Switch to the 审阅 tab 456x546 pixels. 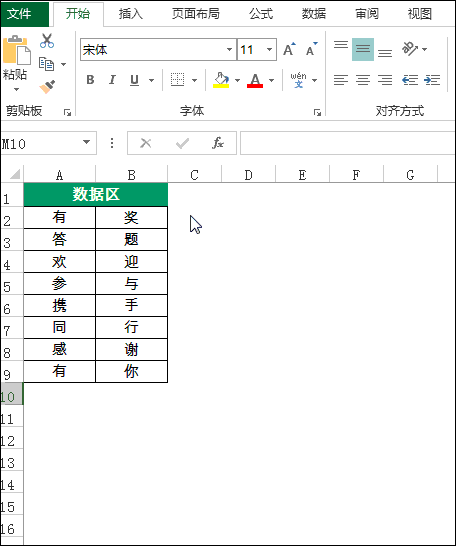[x=367, y=14]
